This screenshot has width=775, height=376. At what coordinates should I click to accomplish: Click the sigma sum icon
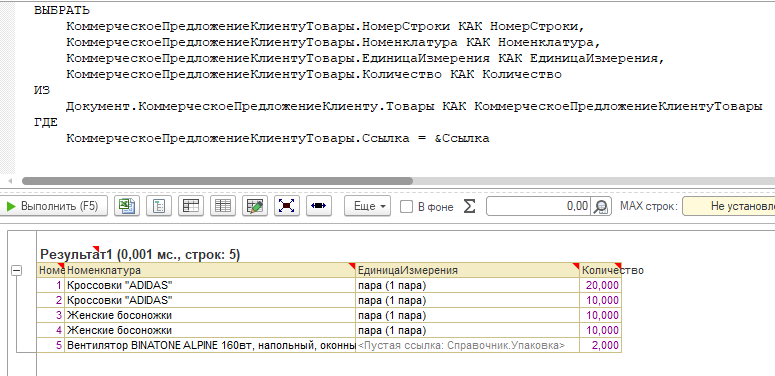[470, 207]
